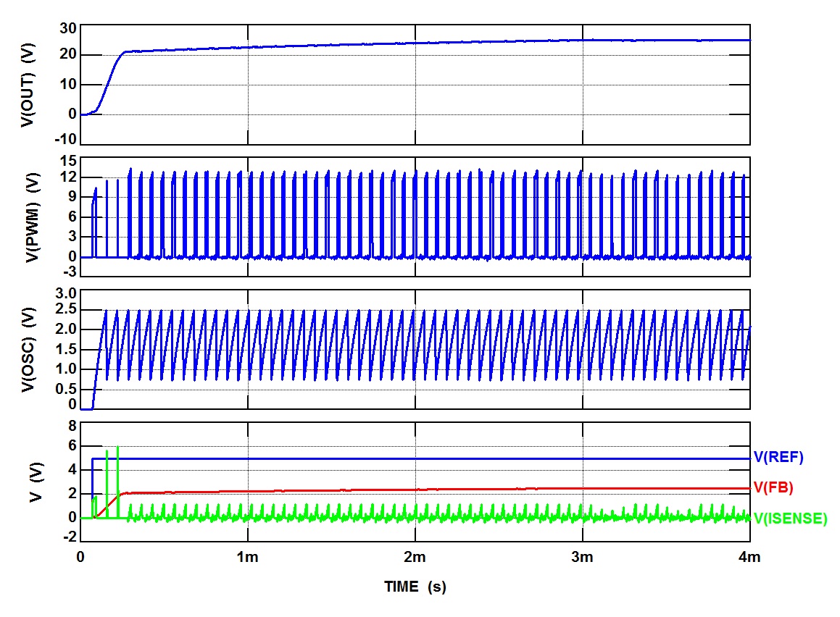The width and height of the screenshot is (840, 617).
Task: Click the V(REF) legend label
Action: click(778, 458)
